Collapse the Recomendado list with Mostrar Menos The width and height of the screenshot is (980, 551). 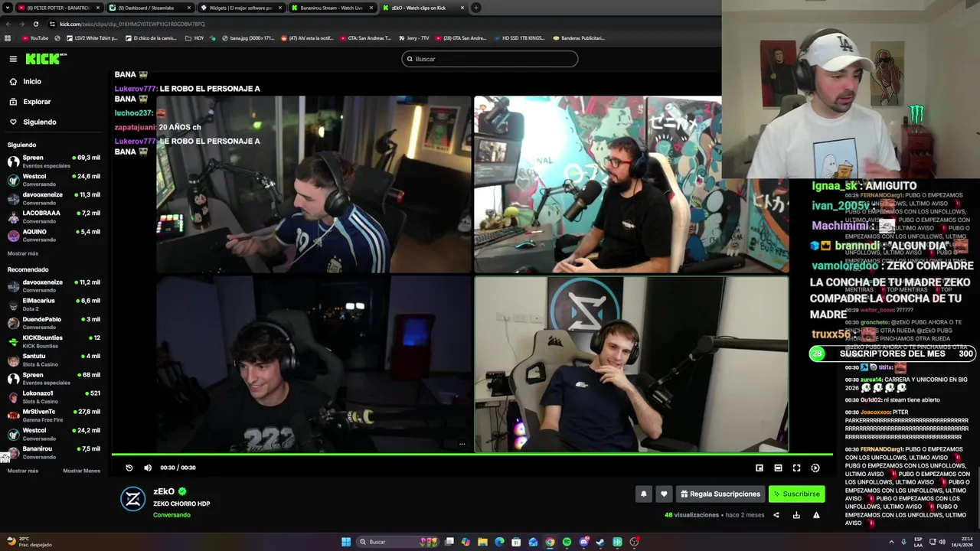point(81,471)
